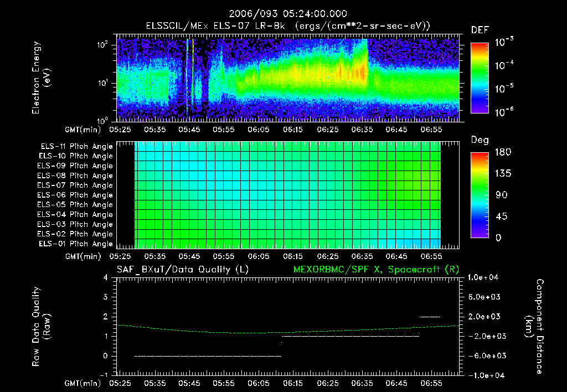Screen dimensions: 567x392
Task: Click the 'ELS-01 Pitch Angle' row label
Action: tap(76, 244)
